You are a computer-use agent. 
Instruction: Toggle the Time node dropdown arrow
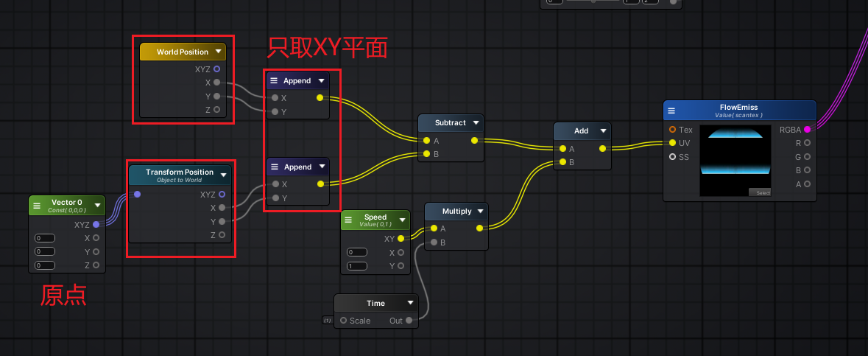coord(410,303)
